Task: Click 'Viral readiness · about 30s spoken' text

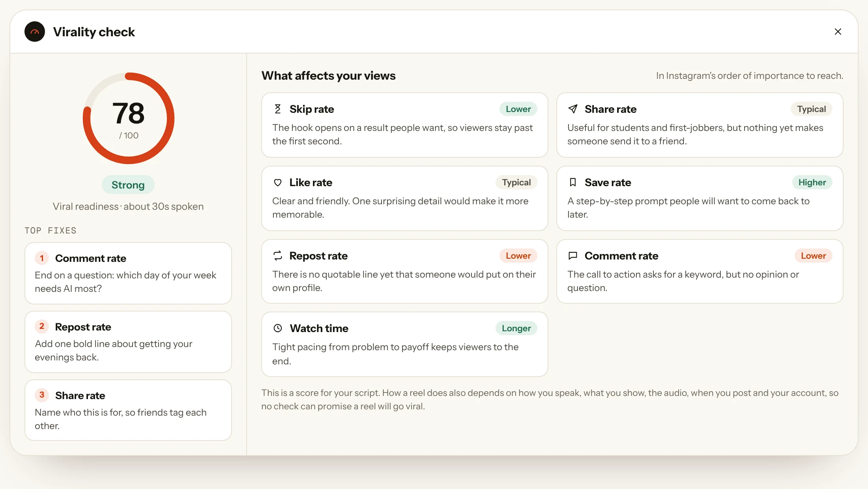Action: click(128, 206)
